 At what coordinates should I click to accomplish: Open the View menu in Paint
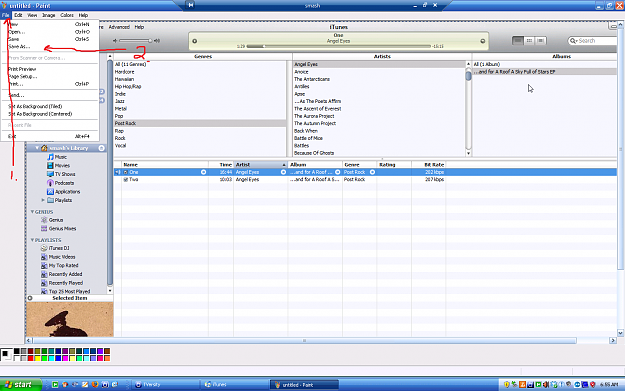click(32, 15)
